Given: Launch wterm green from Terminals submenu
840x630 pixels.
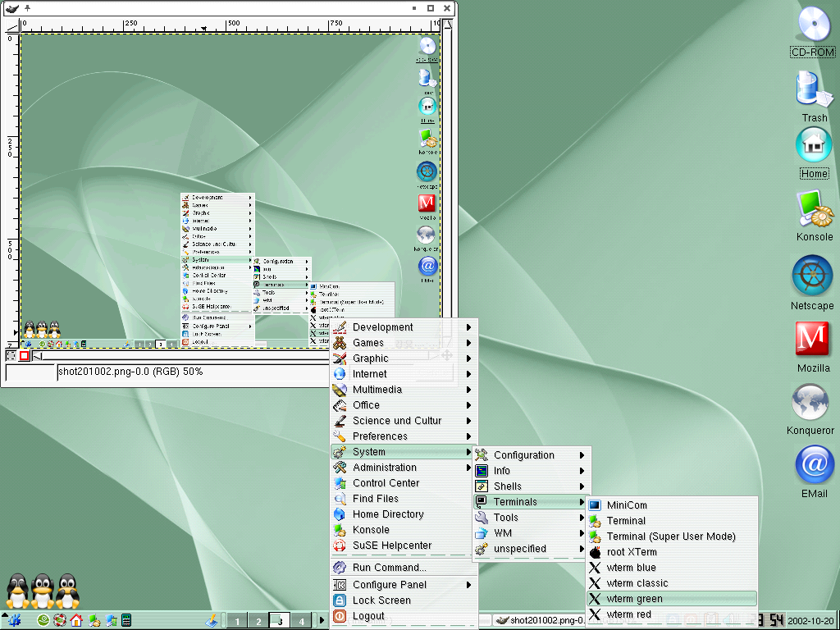Looking at the screenshot, I should pos(672,598).
